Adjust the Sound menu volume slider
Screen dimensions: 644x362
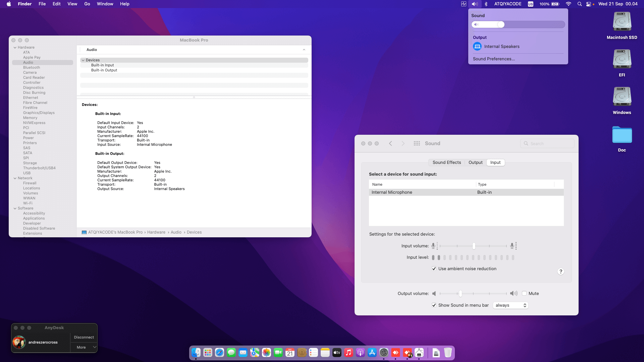click(518, 24)
